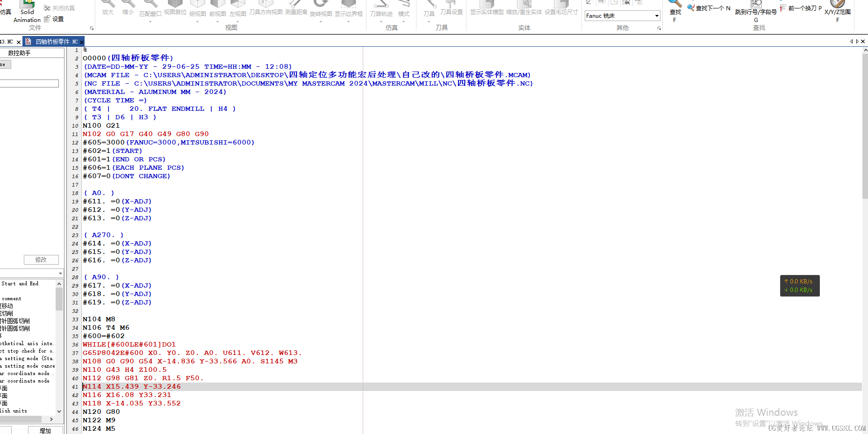
Task: Open the 文件 group dialog launcher
Action: coord(92,29)
